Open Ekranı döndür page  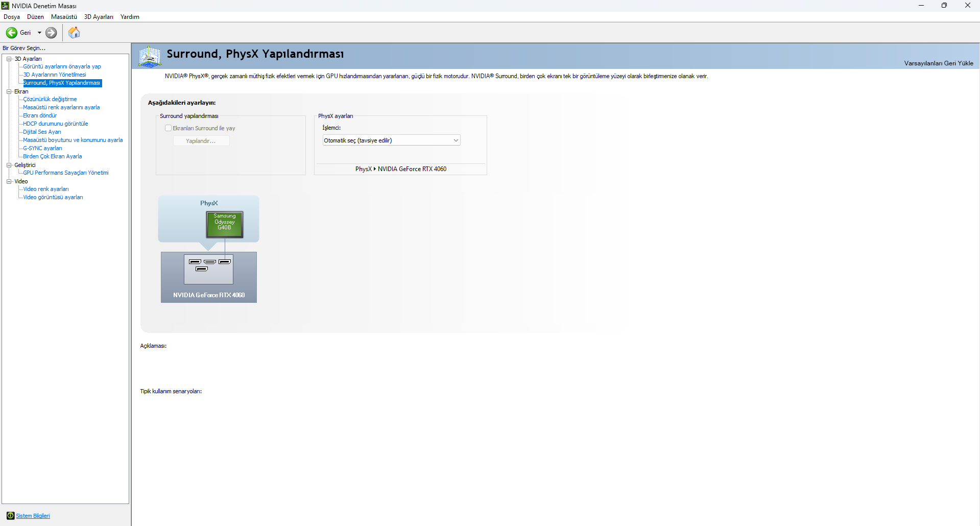click(x=40, y=115)
